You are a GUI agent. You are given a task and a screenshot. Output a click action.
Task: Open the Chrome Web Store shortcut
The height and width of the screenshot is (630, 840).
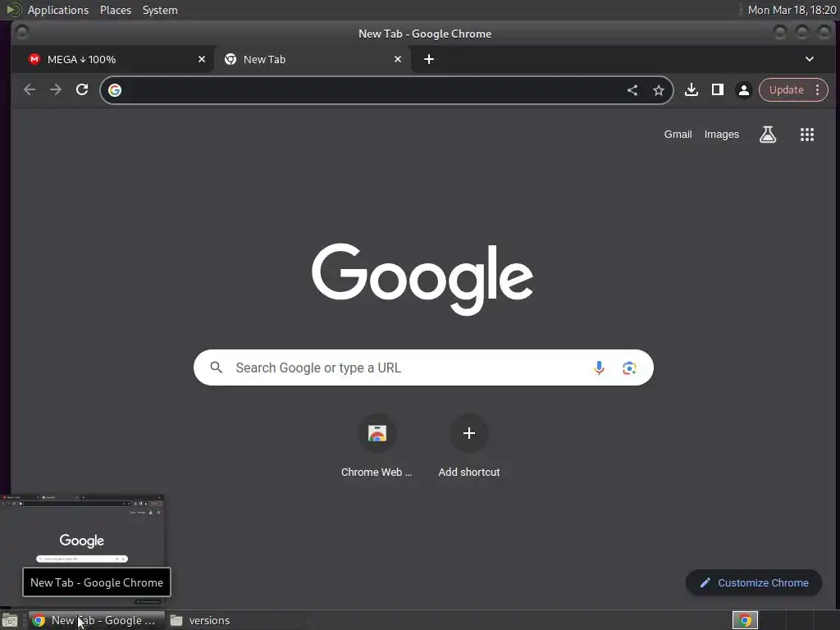pyautogui.click(x=377, y=445)
